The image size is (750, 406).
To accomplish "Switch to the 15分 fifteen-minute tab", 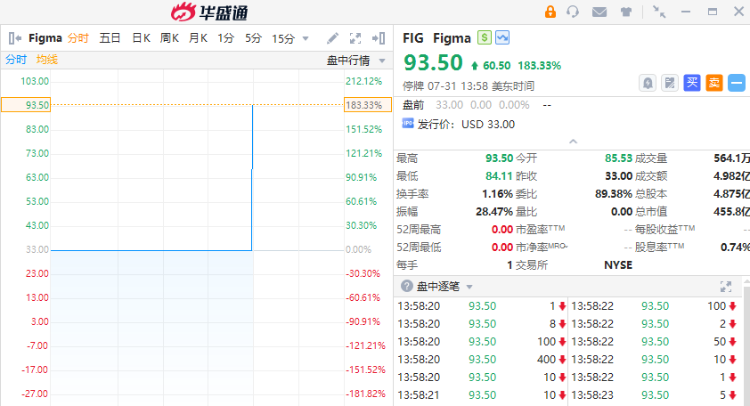I will [283, 39].
